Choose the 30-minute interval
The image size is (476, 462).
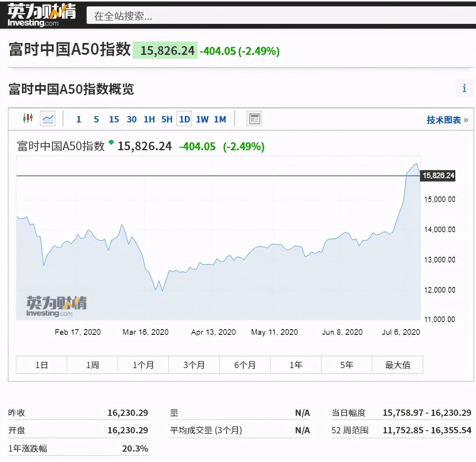(x=132, y=119)
